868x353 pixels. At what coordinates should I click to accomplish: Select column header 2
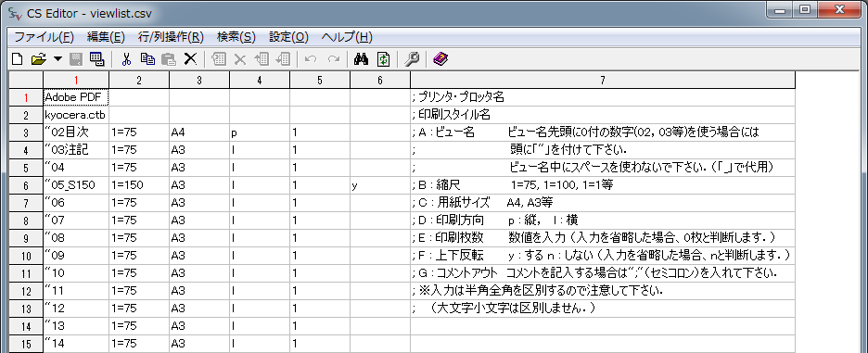(x=139, y=81)
